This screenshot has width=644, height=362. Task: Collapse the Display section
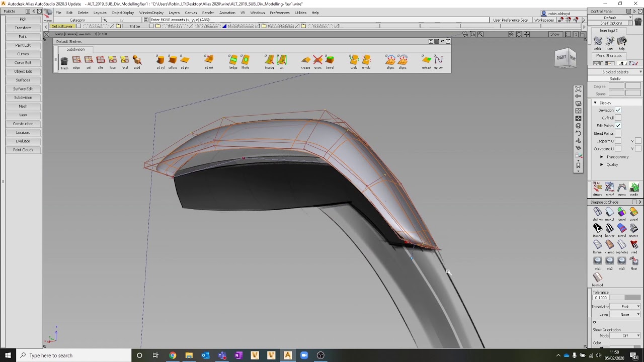[x=595, y=103]
